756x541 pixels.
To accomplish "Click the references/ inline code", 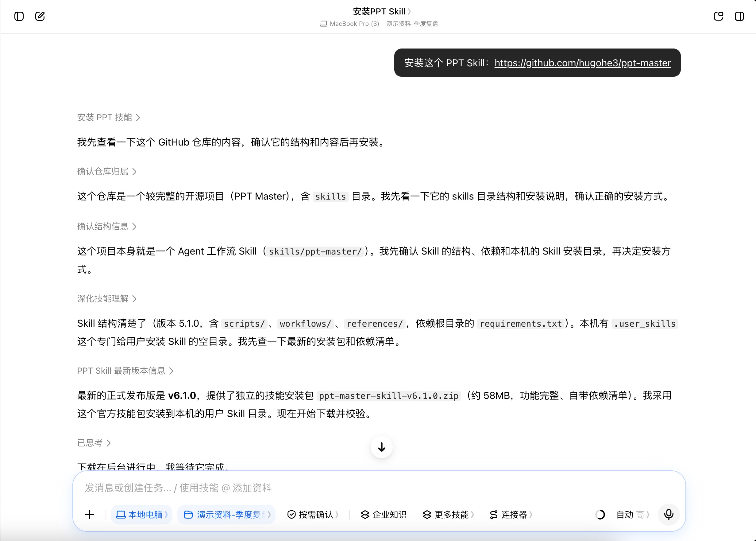I will click(x=375, y=324).
